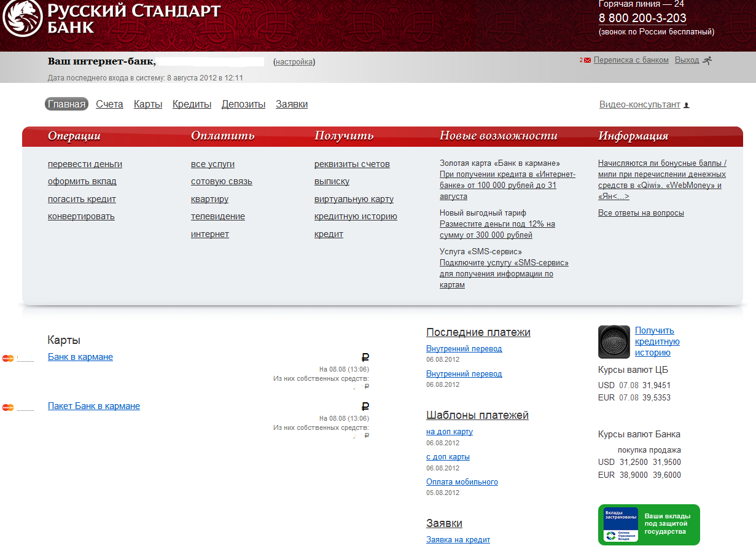
Task: Open Переписка с банком messages
Action: click(631, 60)
